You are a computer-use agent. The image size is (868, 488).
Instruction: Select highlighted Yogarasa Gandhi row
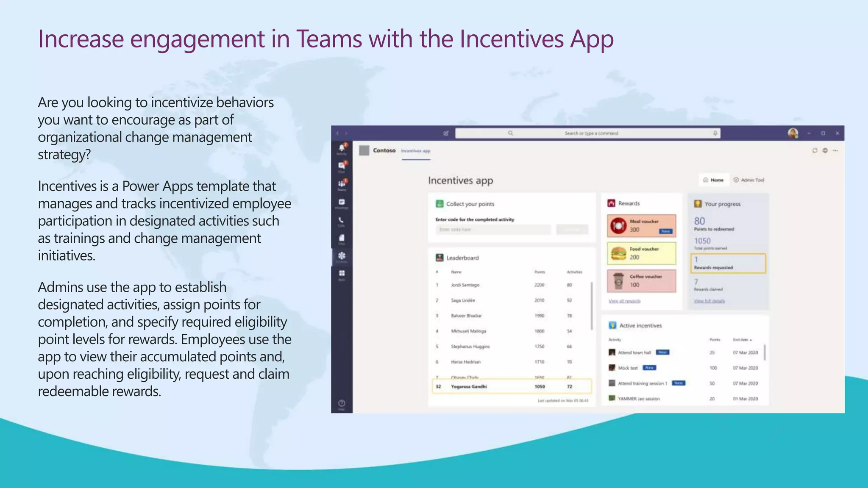point(512,386)
